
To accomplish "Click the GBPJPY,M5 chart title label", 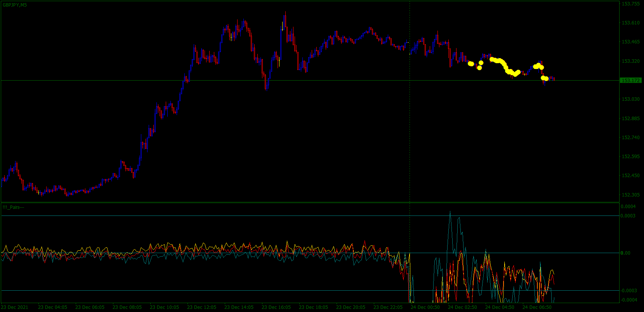I will point(15,5).
